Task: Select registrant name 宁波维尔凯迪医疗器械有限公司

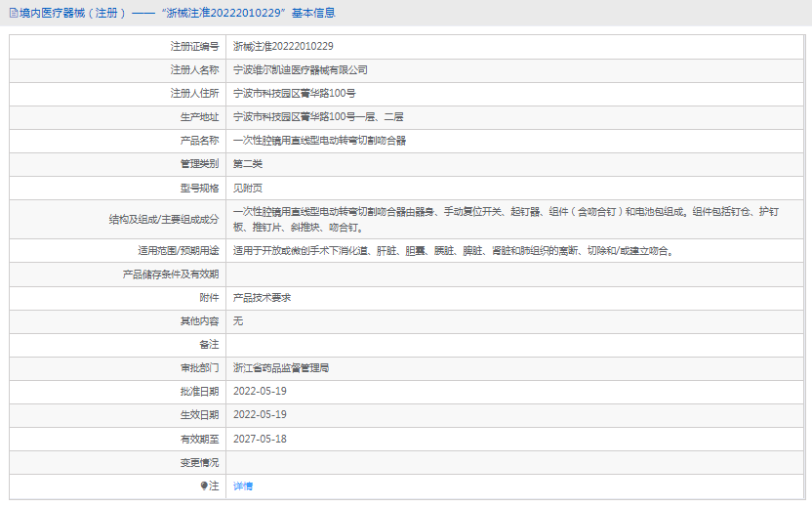Action: [301, 70]
